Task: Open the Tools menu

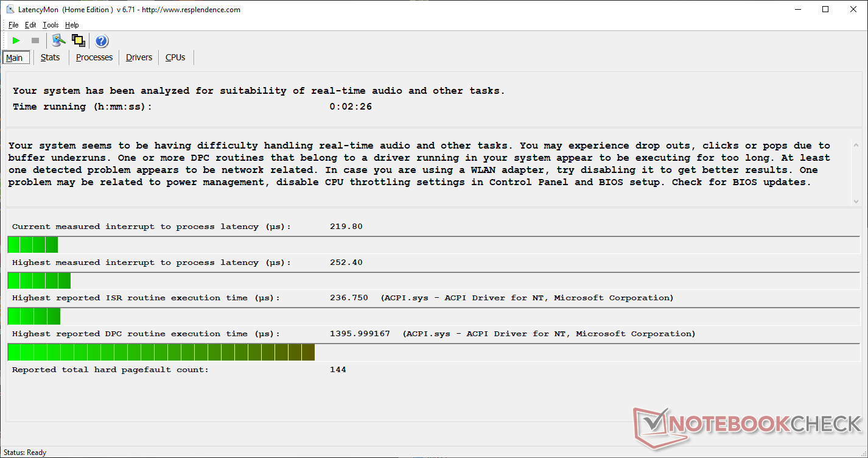Action: point(51,25)
